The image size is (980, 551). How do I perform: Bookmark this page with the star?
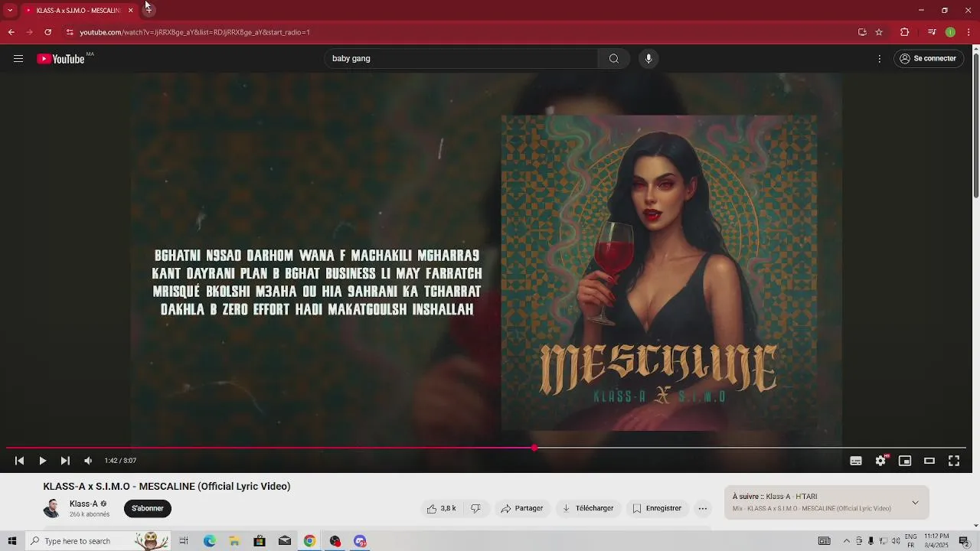click(879, 32)
